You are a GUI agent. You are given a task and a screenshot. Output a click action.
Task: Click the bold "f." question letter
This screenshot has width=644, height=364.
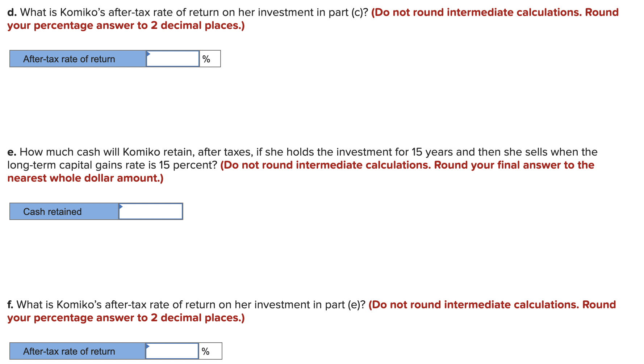(11, 305)
